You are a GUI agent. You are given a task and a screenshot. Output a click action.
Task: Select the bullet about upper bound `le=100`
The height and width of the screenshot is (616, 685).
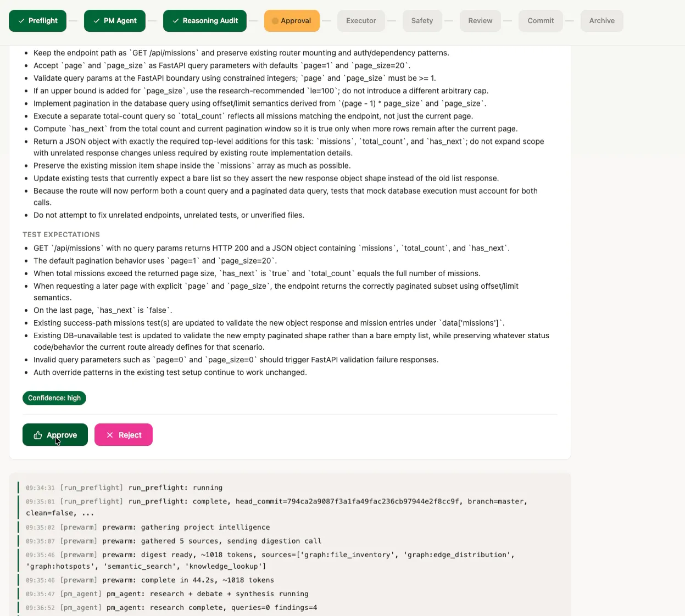pos(261,91)
